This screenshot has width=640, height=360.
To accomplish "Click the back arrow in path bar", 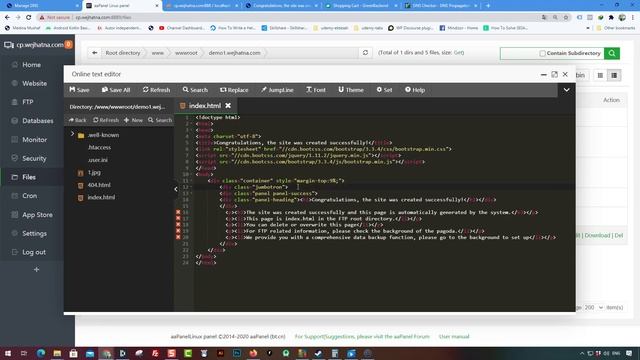I will (x=94, y=53).
